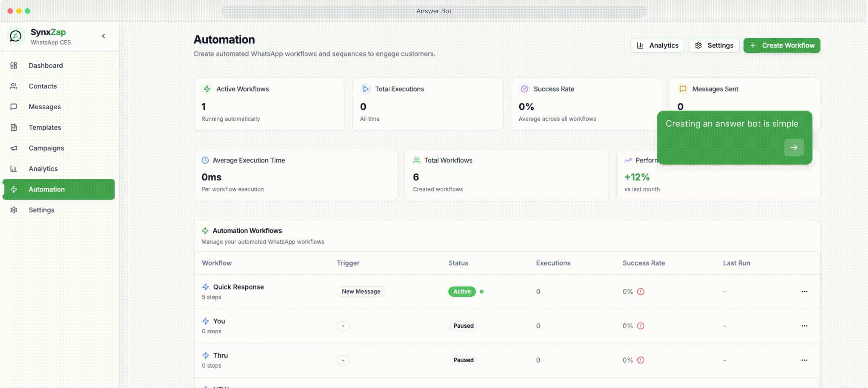The height and width of the screenshot is (388, 868).
Task: Click the Contacts people icon
Action: point(14,86)
